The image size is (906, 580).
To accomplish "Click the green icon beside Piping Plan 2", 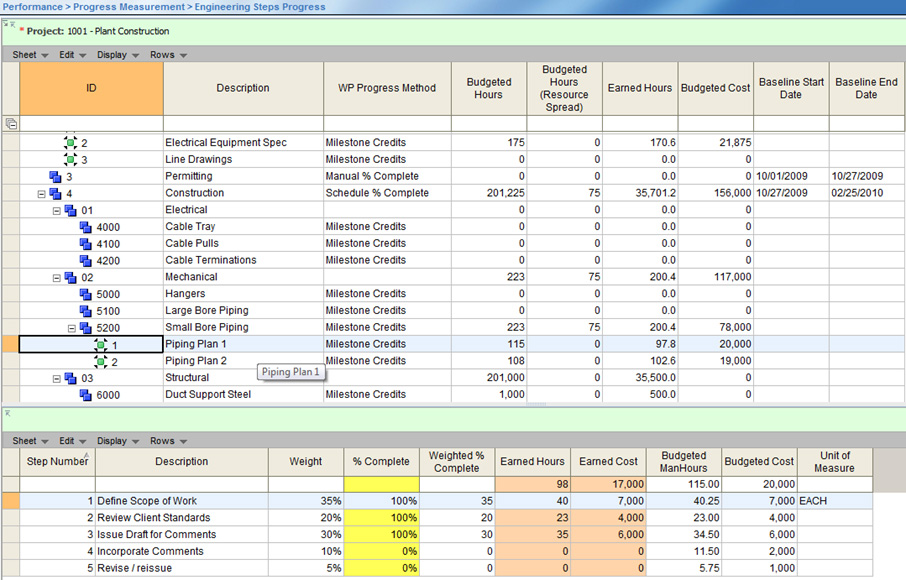I will pos(100,361).
